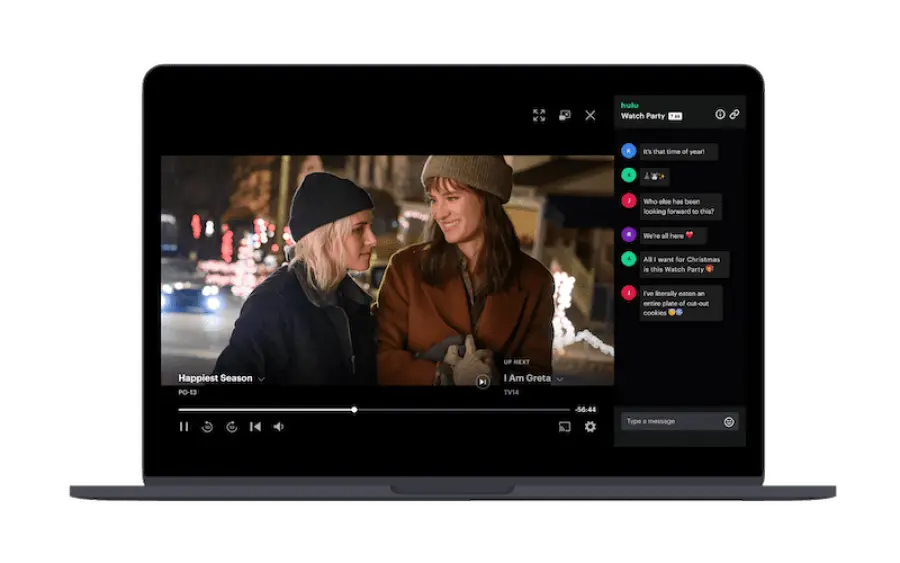This screenshot has width=900, height=563.
Task: Click the Happiest Season title text
Action: coord(215,378)
